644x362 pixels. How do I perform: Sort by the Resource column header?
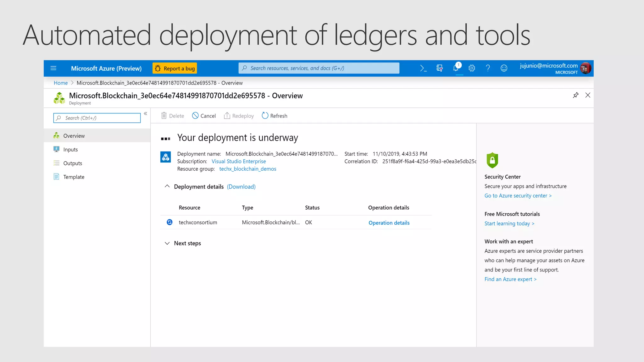tap(190, 208)
